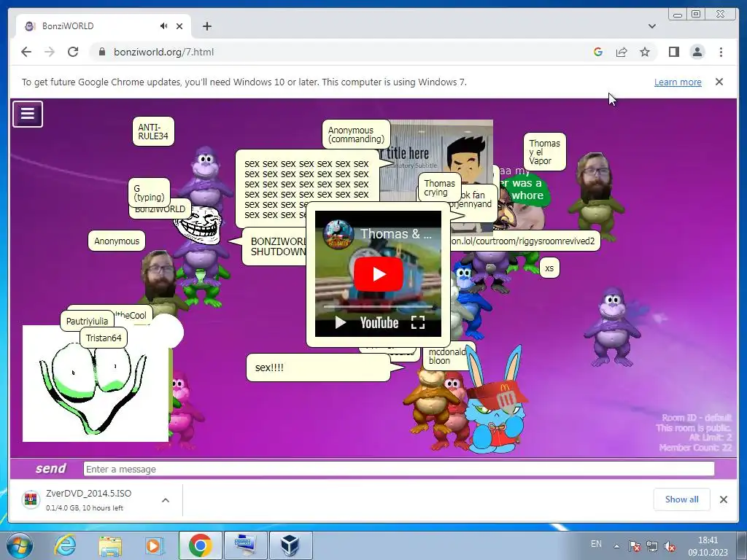Open Windows Explorer folder taskbar icon
Viewport: 747px width, 560px height.
tap(110, 545)
